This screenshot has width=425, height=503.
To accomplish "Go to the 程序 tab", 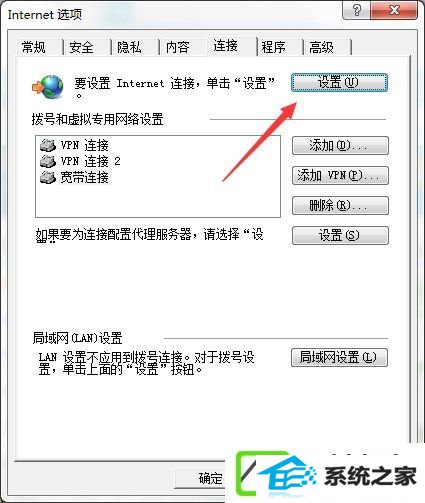I will (x=274, y=47).
